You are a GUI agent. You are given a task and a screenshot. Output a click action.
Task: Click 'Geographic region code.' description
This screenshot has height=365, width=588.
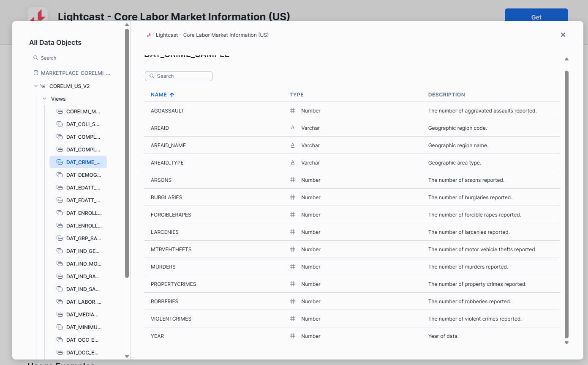click(x=457, y=128)
